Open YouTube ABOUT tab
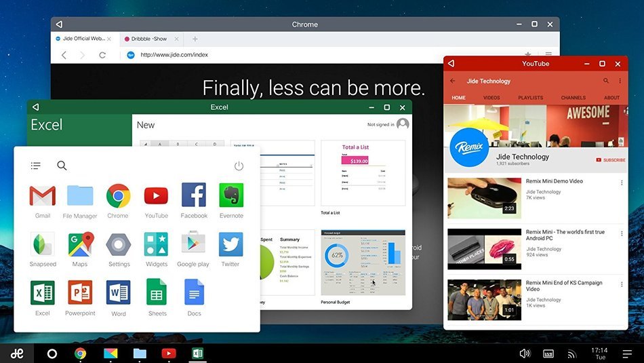Screen dimensions: 644x363 coord(611,98)
